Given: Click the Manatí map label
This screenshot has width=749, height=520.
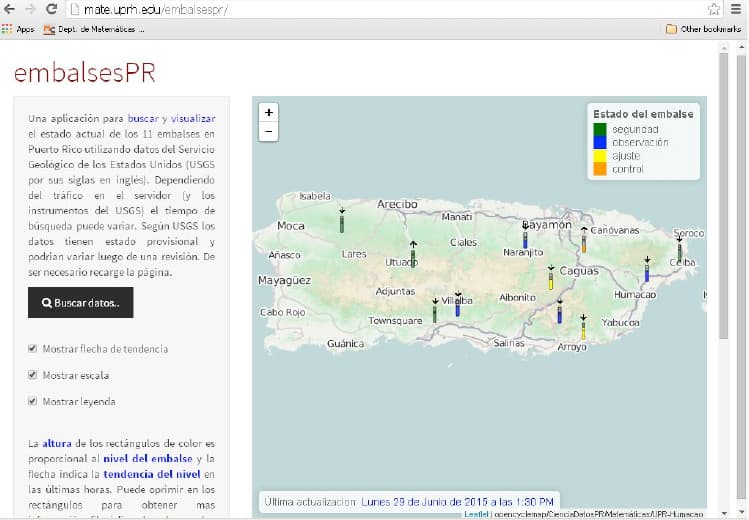Looking at the screenshot, I should coord(456,217).
